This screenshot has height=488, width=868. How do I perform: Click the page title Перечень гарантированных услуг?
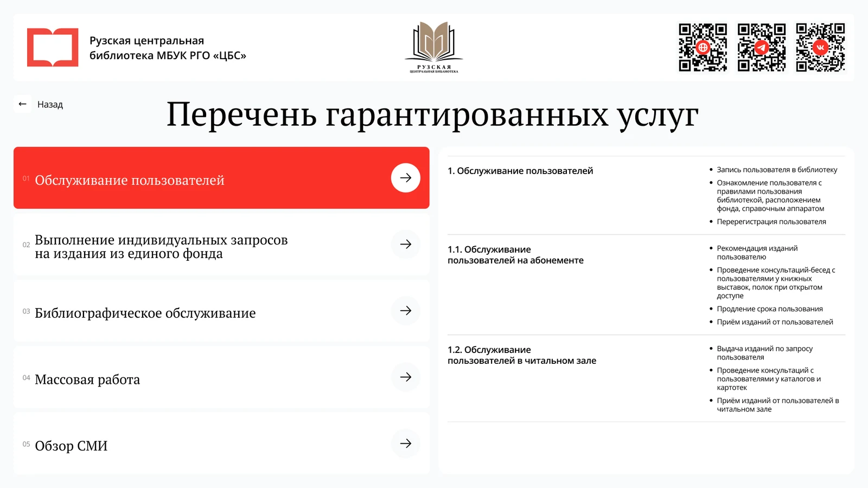pos(432,115)
